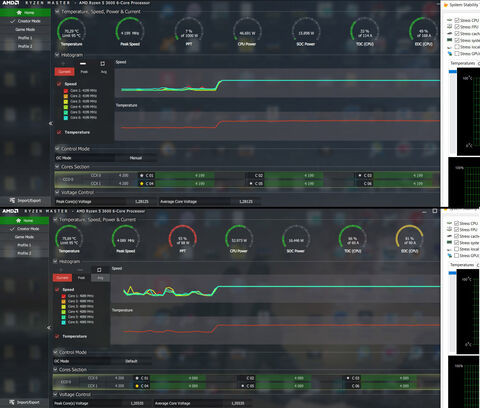Click star icon beside C 01, Manual-mode window

[142, 175]
